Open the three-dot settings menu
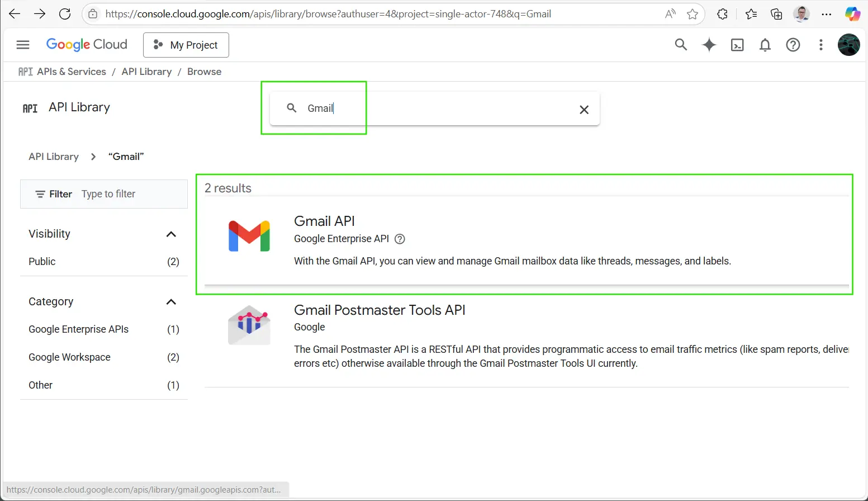Viewport: 868px width, 501px height. point(820,45)
